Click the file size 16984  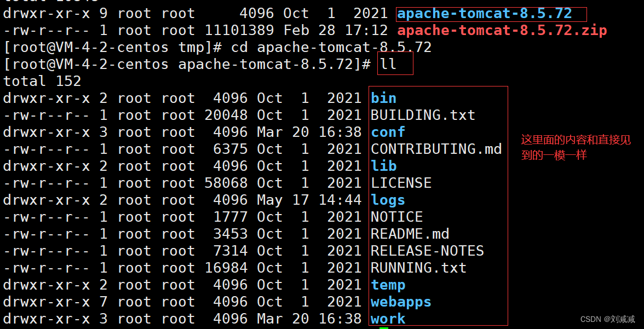click(226, 268)
